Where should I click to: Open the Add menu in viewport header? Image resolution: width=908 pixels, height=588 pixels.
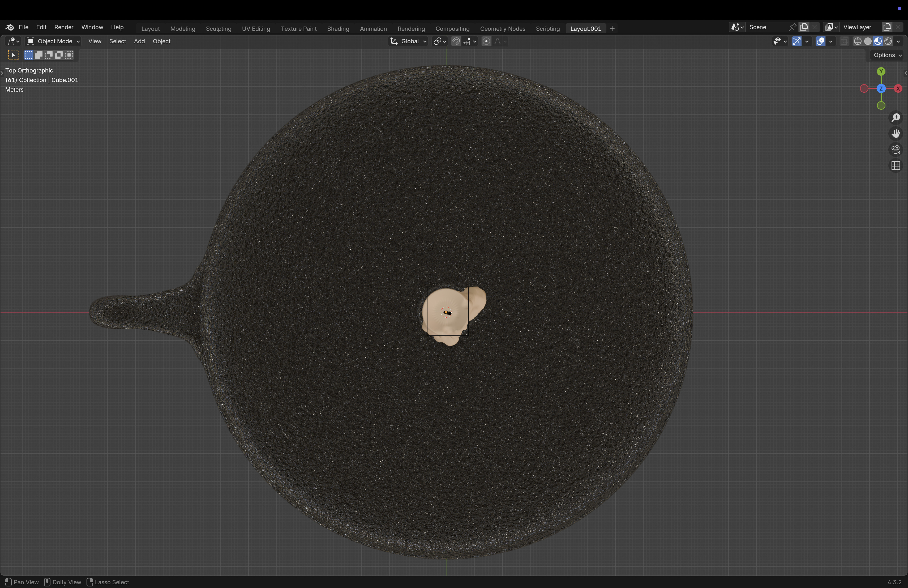pos(139,41)
